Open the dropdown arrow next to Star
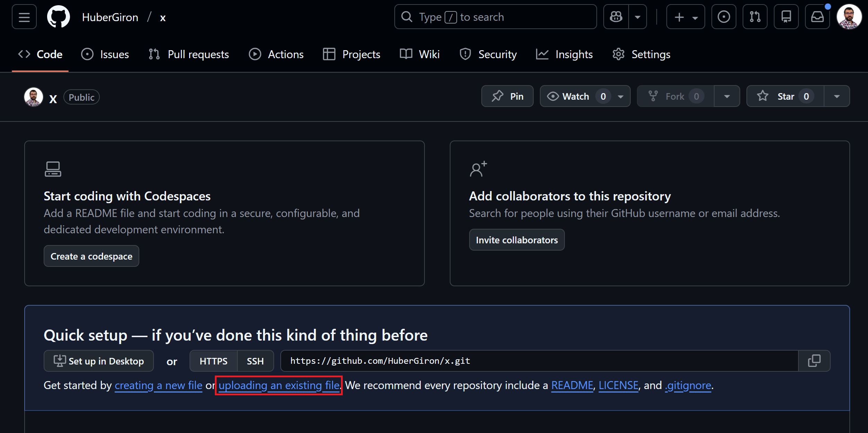This screenshot has height=433, width=868. point(836,96)
